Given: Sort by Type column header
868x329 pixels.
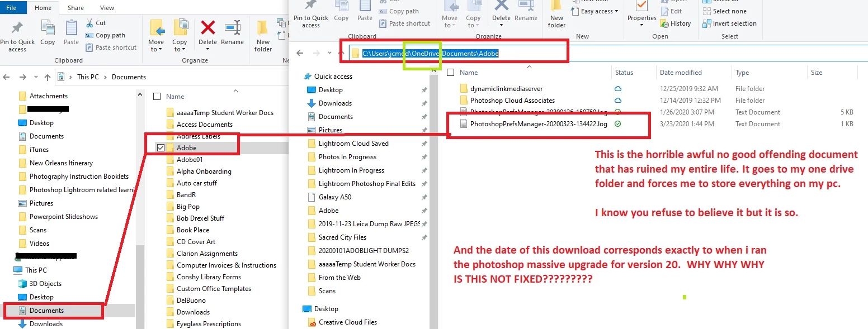Looking at the screenshot, I should (769, 73).
